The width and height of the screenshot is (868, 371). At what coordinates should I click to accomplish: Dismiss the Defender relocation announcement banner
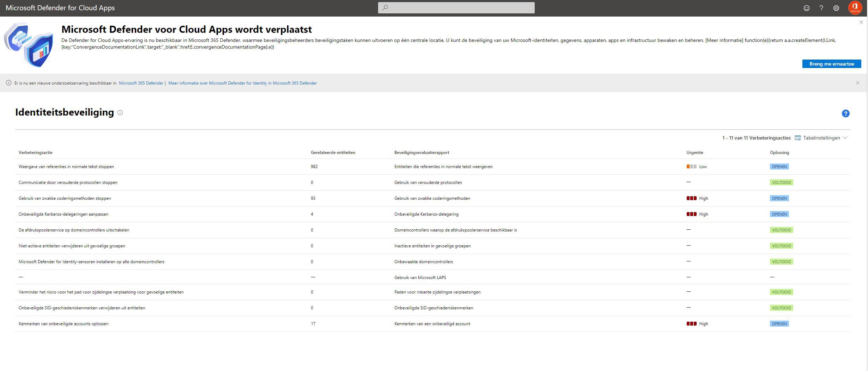(x=861, y=22)
